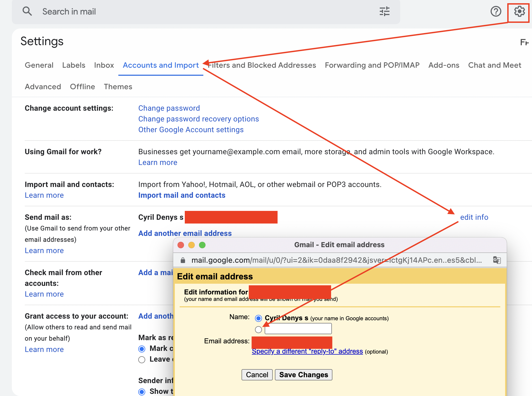Click the edit info link
This screenshot has width=532, height=396.
(474, 217)
